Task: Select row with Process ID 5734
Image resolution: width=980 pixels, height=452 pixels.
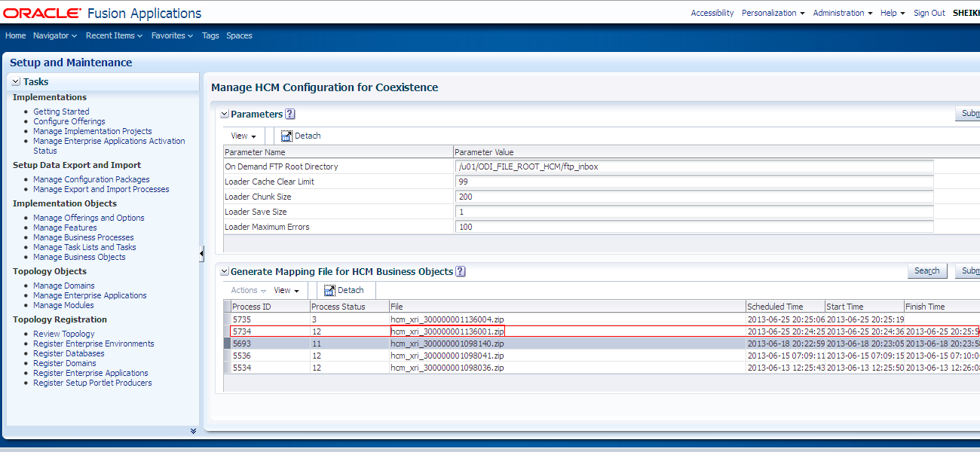Action: click(602, 331)
